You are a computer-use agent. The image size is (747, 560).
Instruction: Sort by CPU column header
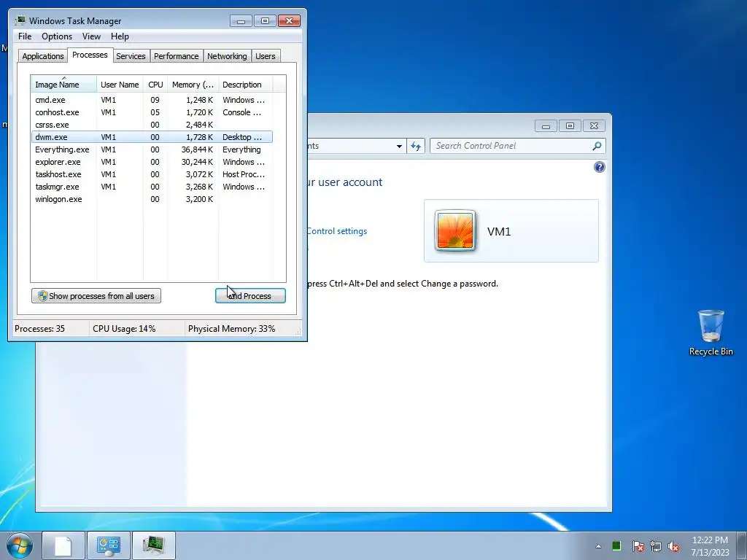[x=155, y=85]
